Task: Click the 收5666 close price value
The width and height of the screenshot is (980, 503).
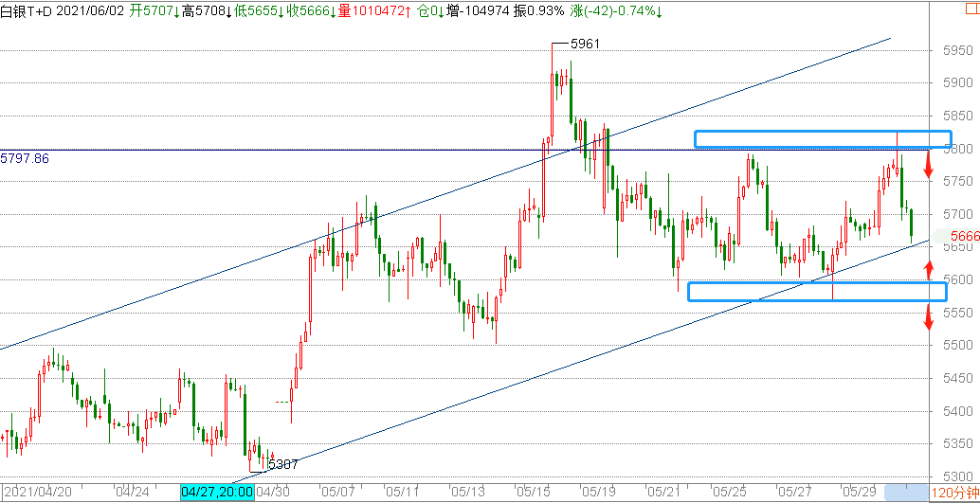Action: [311, 10]
